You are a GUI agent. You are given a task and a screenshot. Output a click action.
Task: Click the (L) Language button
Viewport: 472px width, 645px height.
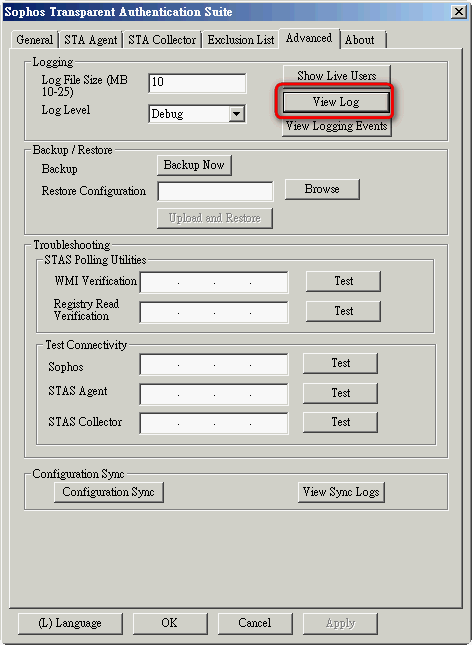70,624
